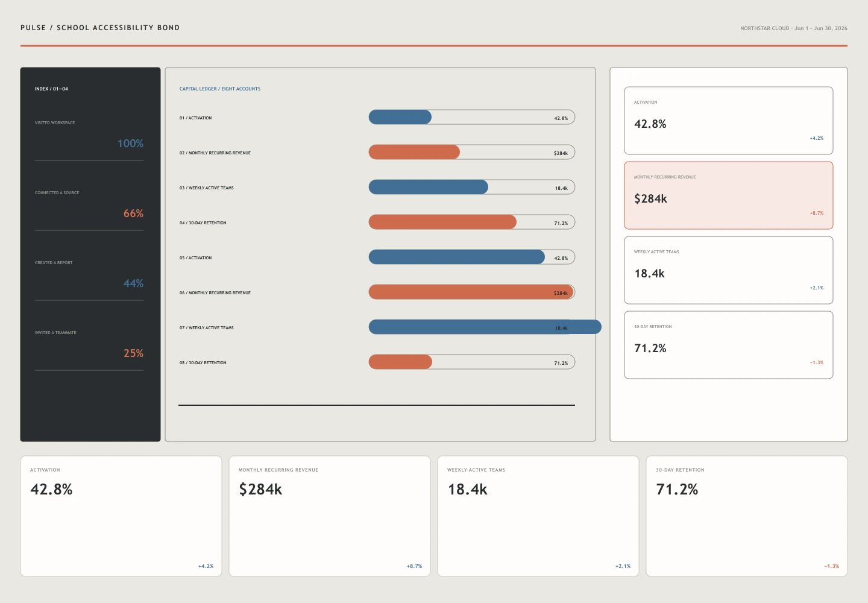Image resolution: width=868 pixels, height=603 pixels.
Task: Open the highlighted Monthly Recurring Revenue side card
Action: tap(729, 195)
